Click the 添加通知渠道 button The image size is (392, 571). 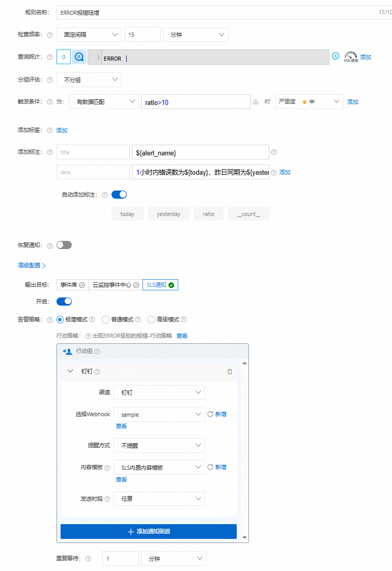[x=149, y=531]
